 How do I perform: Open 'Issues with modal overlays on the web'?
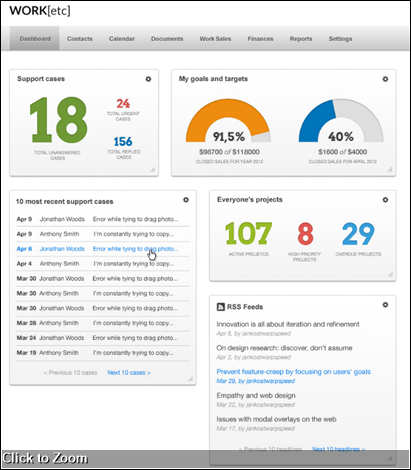pyautogui.click(x=276, y=419)
